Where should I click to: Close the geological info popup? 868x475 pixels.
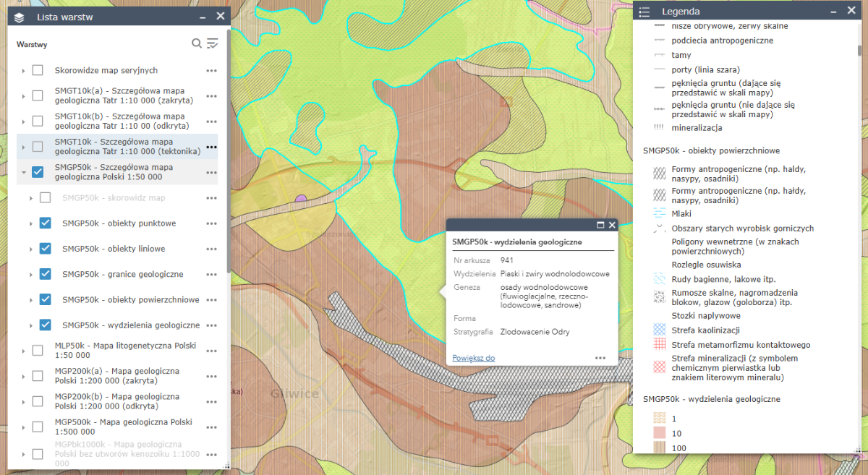[612, 226]
